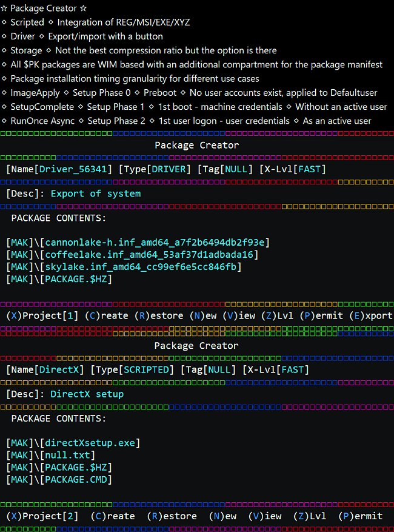
Task: Click the description "DirectX setup"
Action: click(x=87, y=394)
